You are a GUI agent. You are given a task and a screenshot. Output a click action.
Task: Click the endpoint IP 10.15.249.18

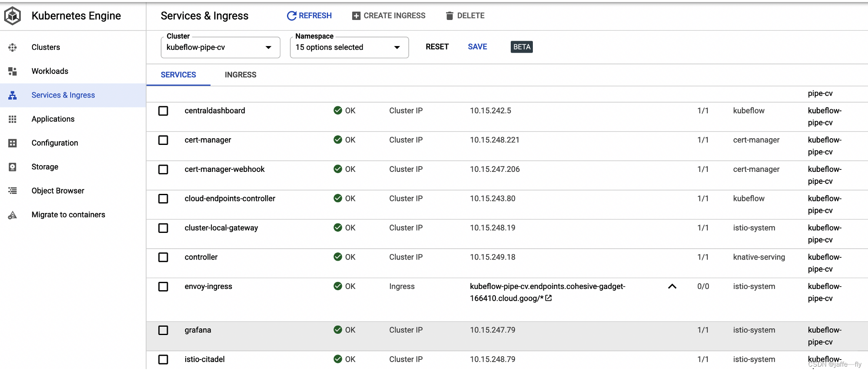[x=493, y=257]
